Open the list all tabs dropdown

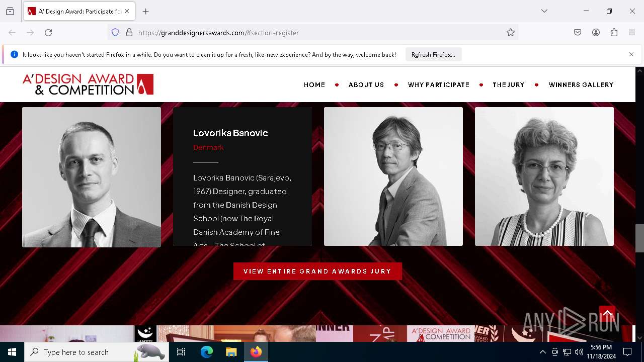(x=544, y=11)
